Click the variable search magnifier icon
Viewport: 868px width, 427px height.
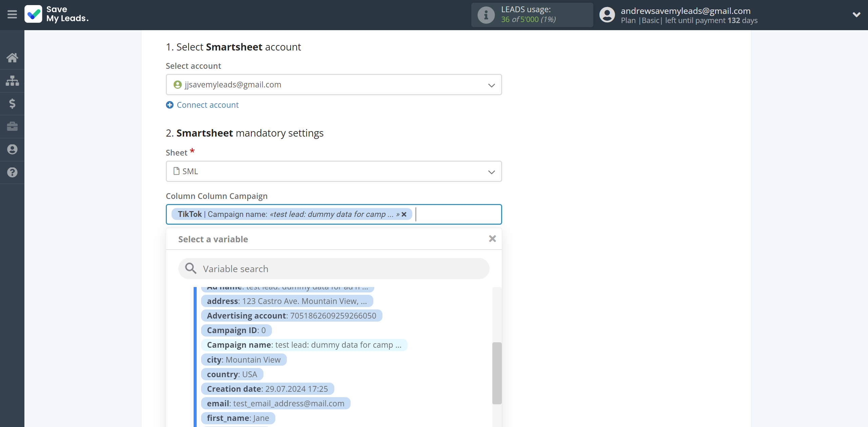pyautogui.click(x=191, y=268)
